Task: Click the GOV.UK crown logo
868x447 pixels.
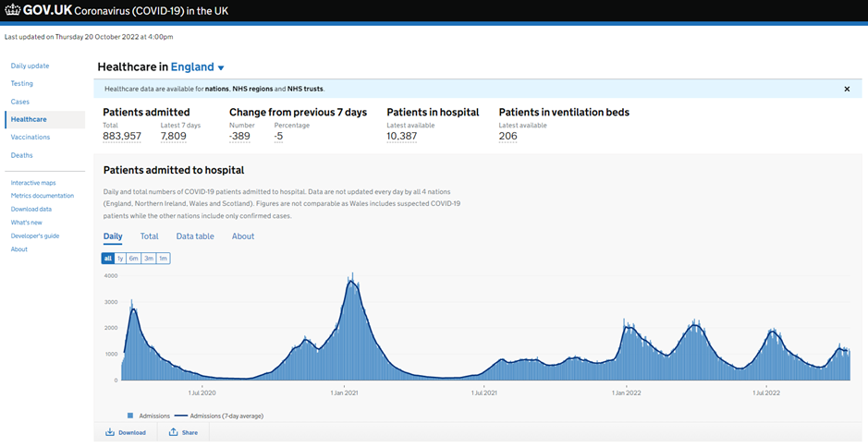Action: [13, 11]
